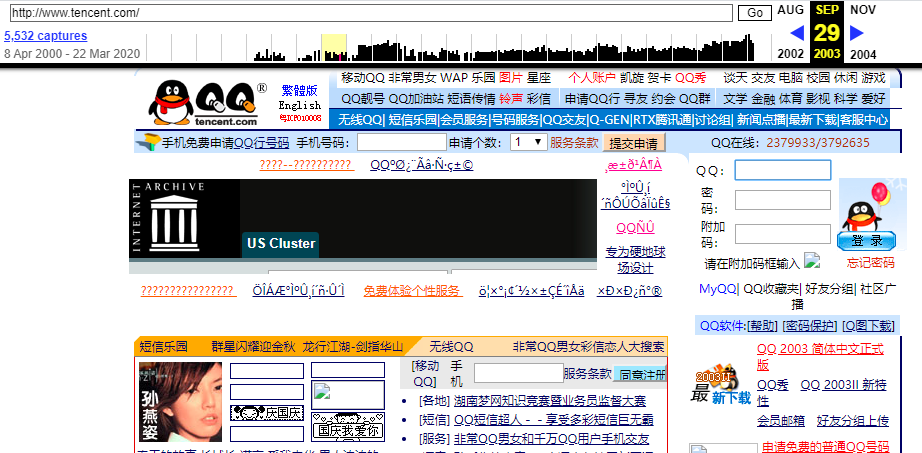Open the singer 孙燕姿 photo thumbnail

pyautogui.click(x=181, y=402)
